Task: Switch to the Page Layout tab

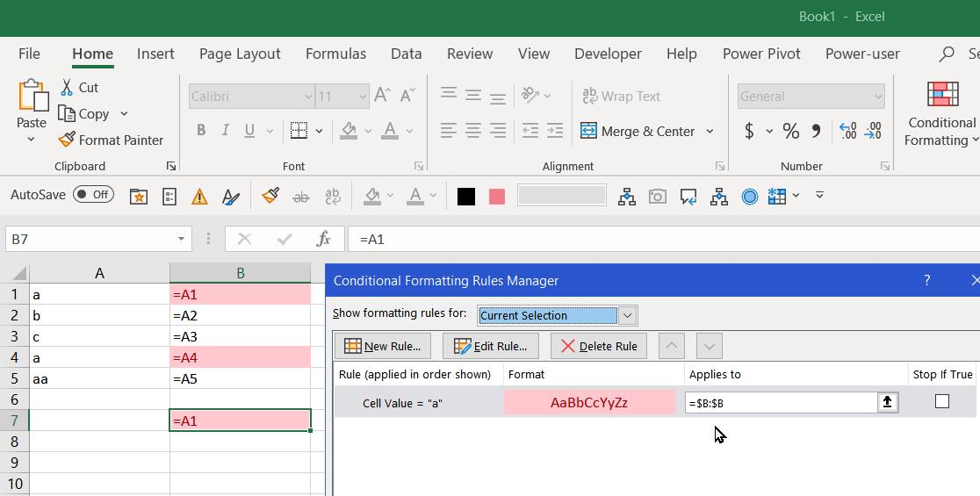Action: (x=240, y=54)
